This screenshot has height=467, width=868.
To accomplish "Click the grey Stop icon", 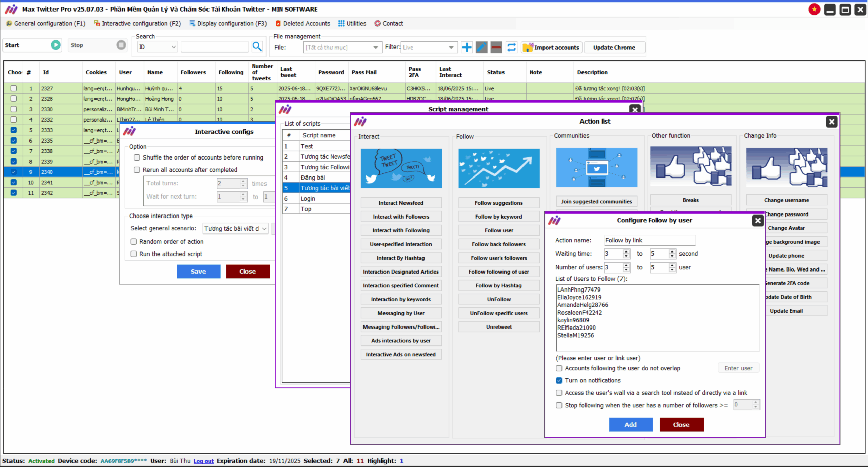I will click(121, 45).
